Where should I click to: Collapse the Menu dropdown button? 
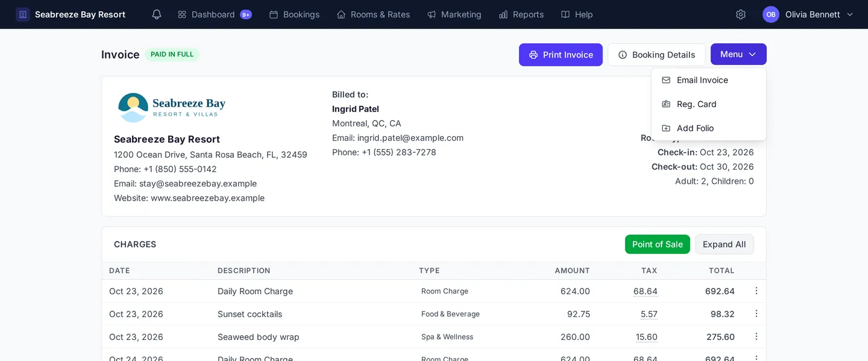pyautogui.click(x=738, y=54)
